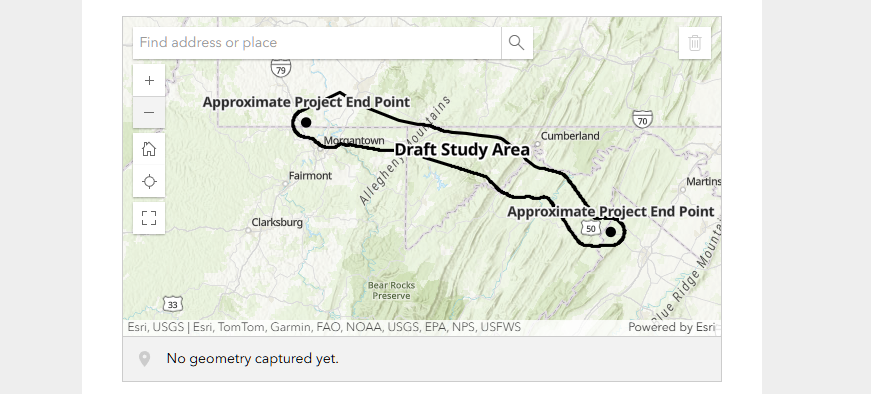Click the Draft Study Area label

(x=462, y=149)
